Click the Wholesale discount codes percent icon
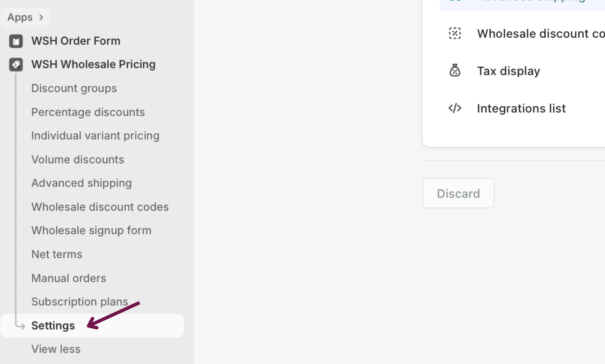The height and width of the screenshot is (364, 605). coord(455,34)
